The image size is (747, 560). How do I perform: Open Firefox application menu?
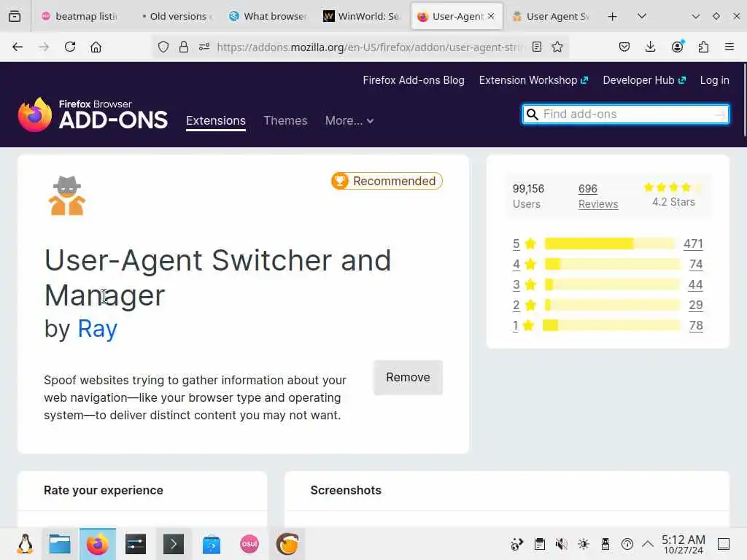[x=729, y=47]
